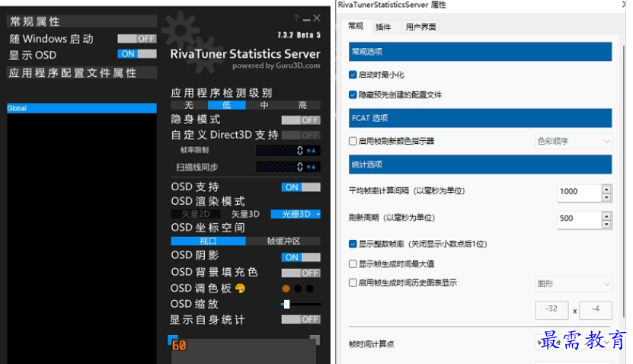Switch to the User Interface tab
This screenshot has height=364, width=633.
(420, 27)
